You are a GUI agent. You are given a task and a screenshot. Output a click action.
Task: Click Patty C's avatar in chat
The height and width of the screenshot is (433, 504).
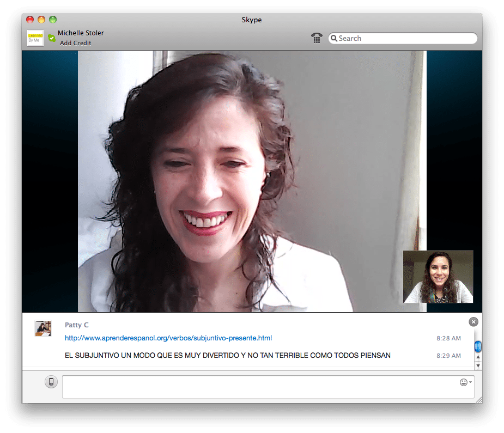pos(43,328)
